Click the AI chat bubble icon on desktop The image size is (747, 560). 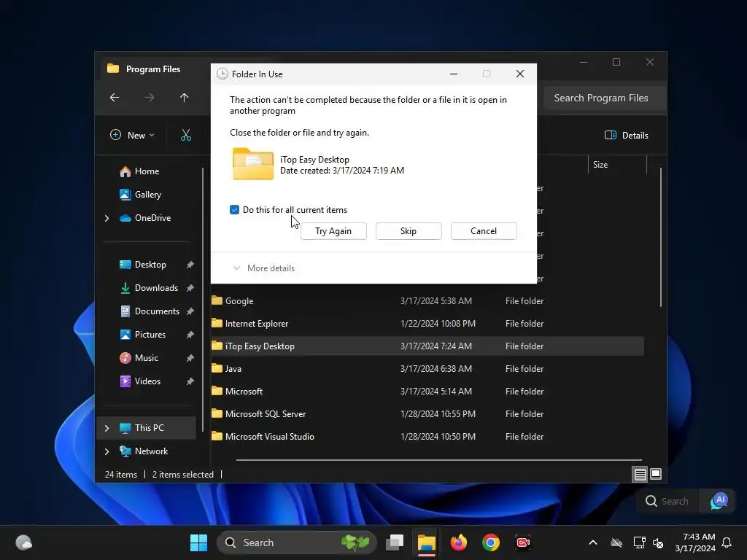(719, 501)
